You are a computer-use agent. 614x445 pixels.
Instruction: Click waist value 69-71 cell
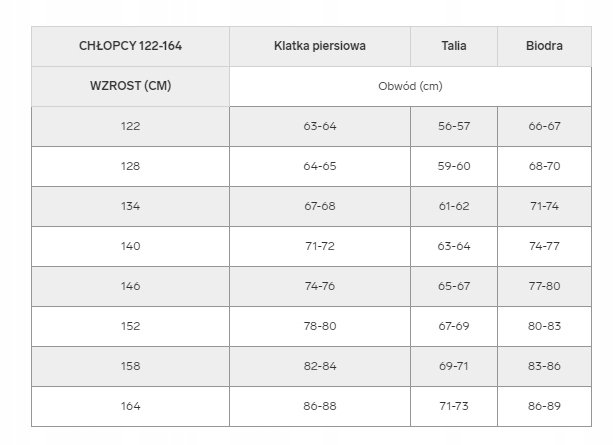(x=454, y=366)
